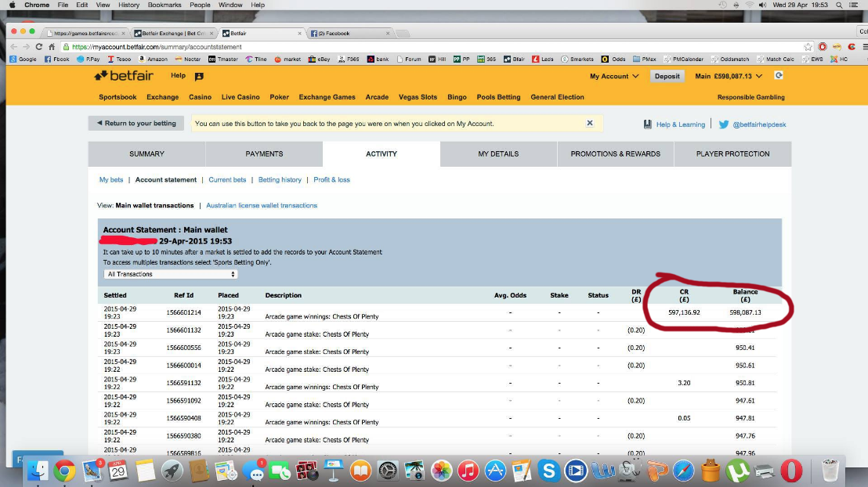Open the Photos app in the dock
The width and height of the screenshot is (868, 487).
(441, 471)
